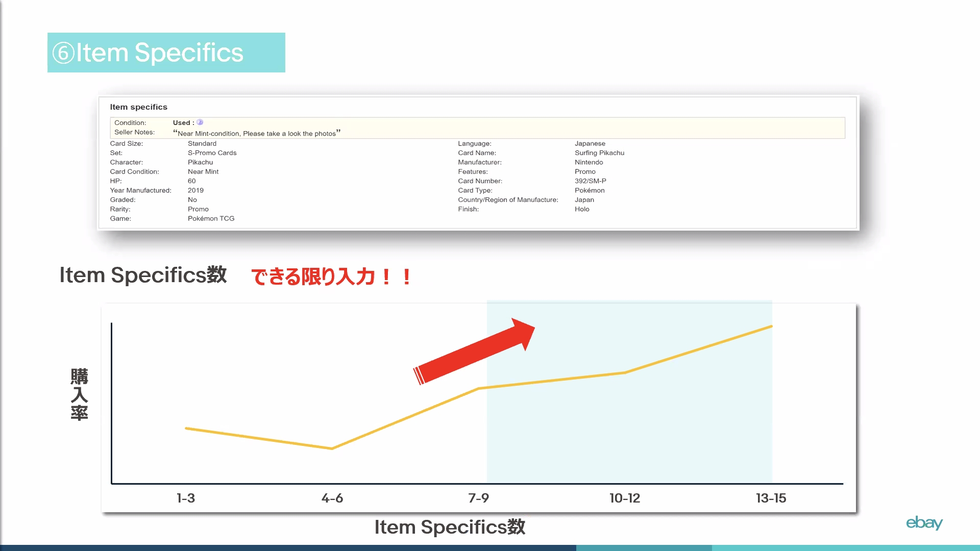Click the help icon next to Used
Screen dimensions: 980x551
[200, 122]
